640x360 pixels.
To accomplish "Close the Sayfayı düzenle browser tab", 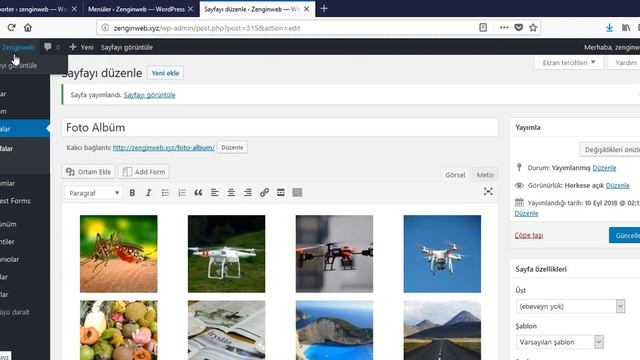I will tap(307, 9).
